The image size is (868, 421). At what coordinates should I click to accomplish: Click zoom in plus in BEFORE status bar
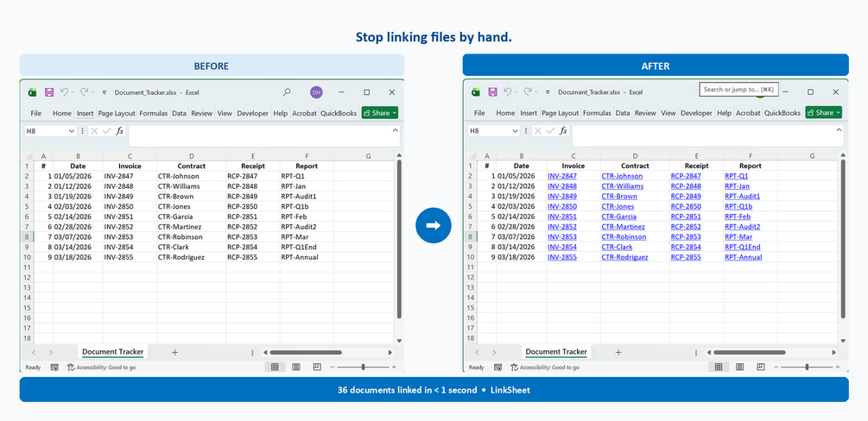(394, 367)
